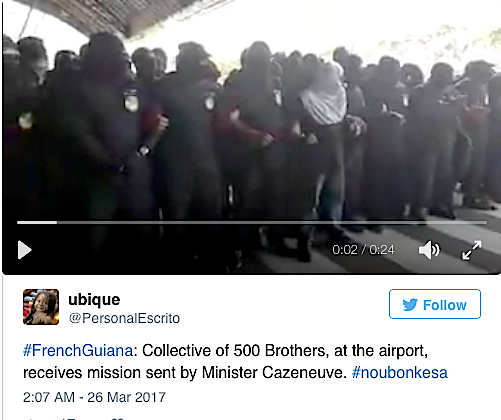Open the ubique display name link

click(94, 300)
